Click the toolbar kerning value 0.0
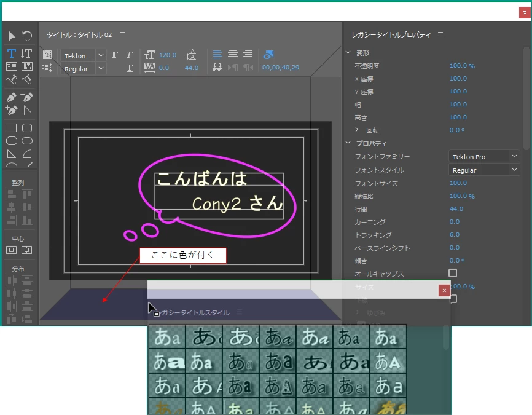This screenshot has height=415, width=532. click(x=164, y=68)
